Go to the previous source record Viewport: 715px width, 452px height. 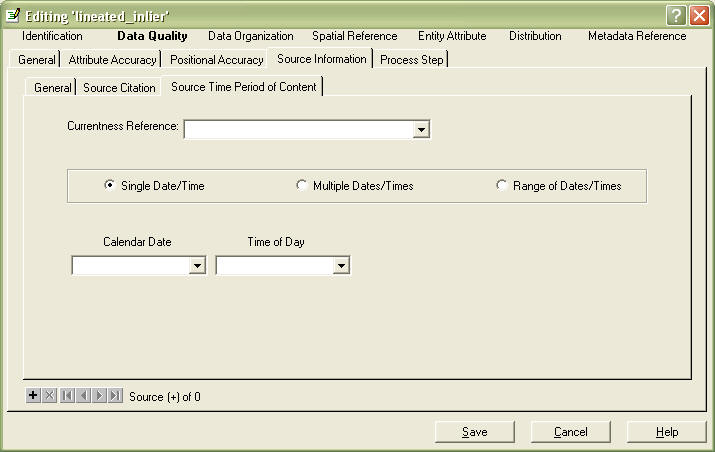pyautogui.click(x=83, y=396)
